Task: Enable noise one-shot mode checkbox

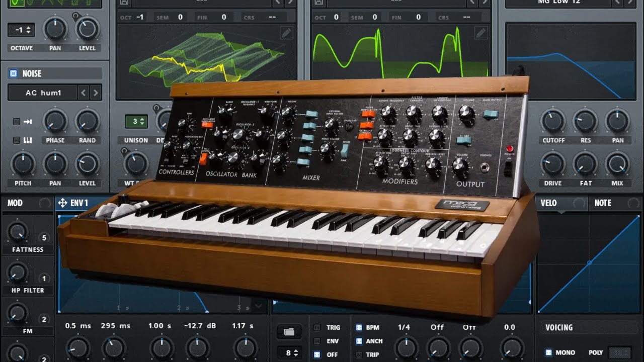Action: [17, 121]
